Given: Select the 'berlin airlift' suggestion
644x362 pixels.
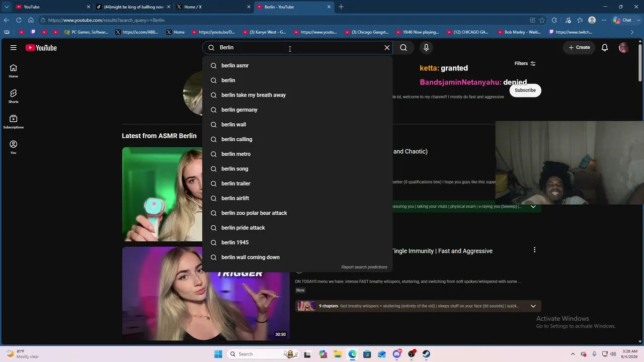Looking at the screenshot, I should [x=297, y=198].
